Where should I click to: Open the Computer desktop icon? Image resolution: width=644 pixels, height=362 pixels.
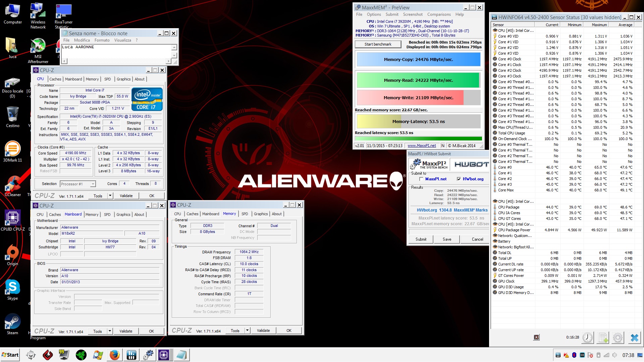pos(13,14)
